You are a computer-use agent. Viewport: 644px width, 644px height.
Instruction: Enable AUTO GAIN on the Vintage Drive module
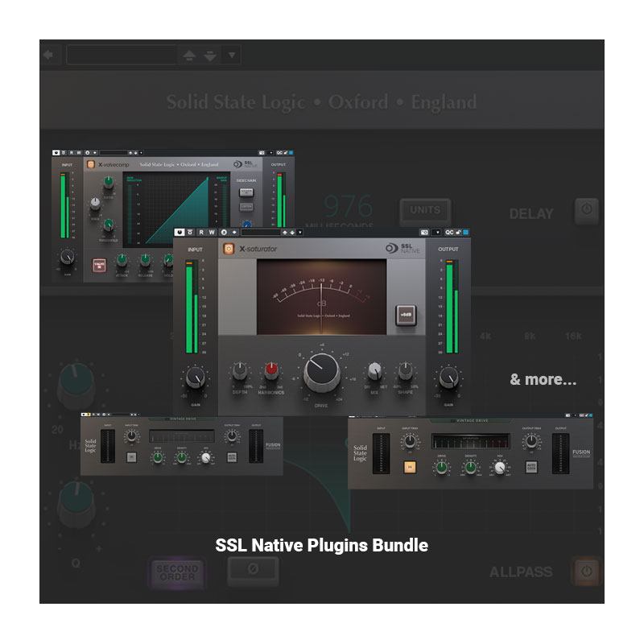(x=533, y=465)
